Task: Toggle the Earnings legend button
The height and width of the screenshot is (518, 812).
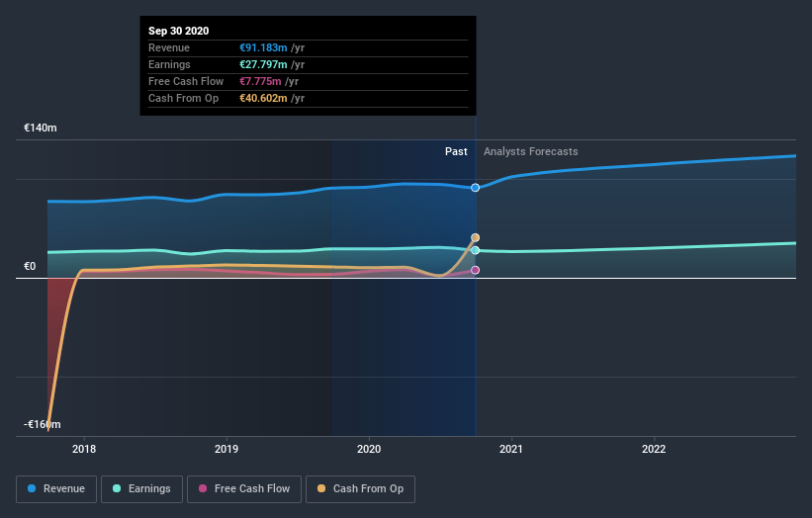Action: click(x=141, y=489)
